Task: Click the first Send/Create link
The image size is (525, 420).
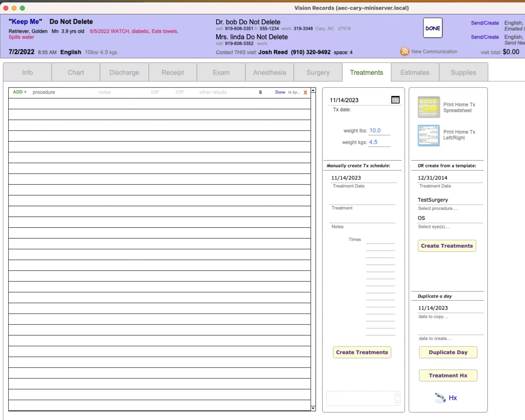Action: (484, 23)
